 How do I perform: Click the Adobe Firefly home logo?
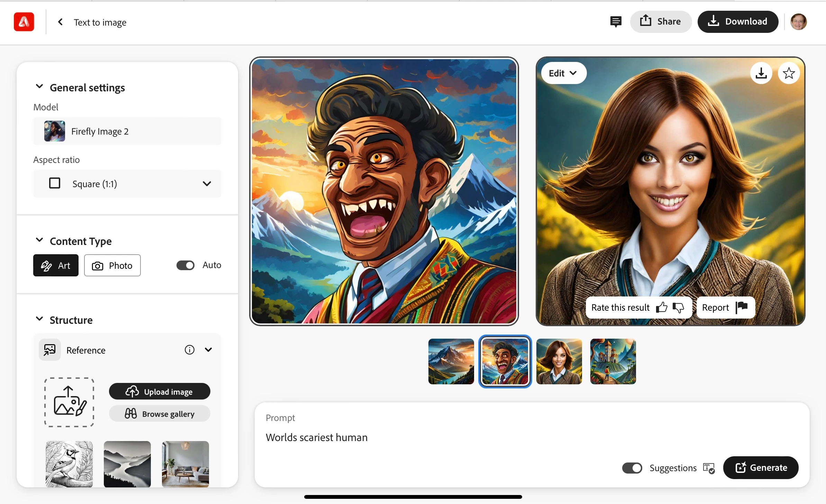pos(24,22)
